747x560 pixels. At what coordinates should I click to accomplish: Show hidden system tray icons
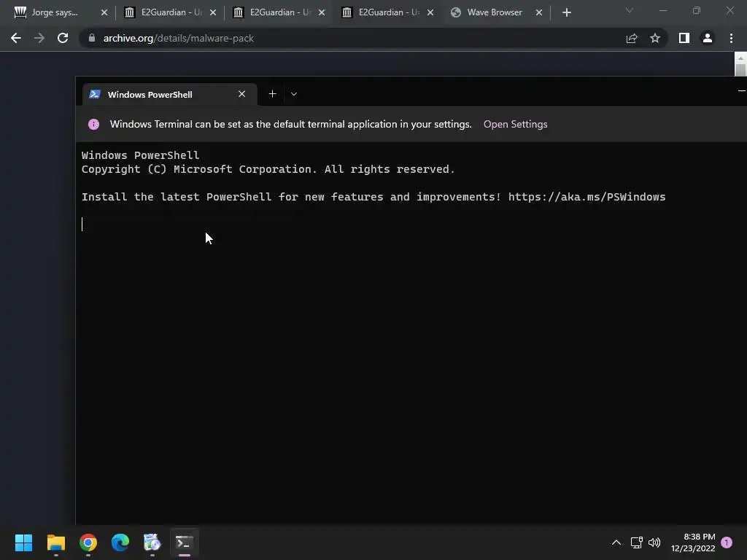pyautogui.click(x=616, y=542)
